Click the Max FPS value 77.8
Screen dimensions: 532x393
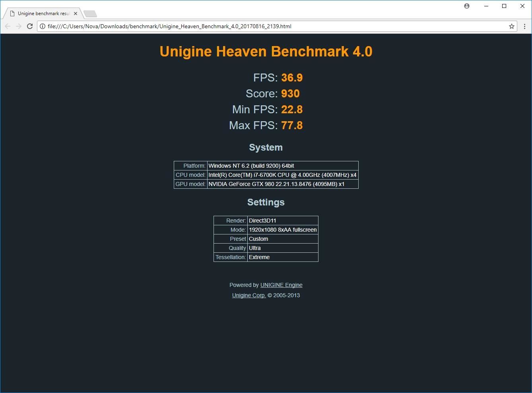click(x=292, y=125)
